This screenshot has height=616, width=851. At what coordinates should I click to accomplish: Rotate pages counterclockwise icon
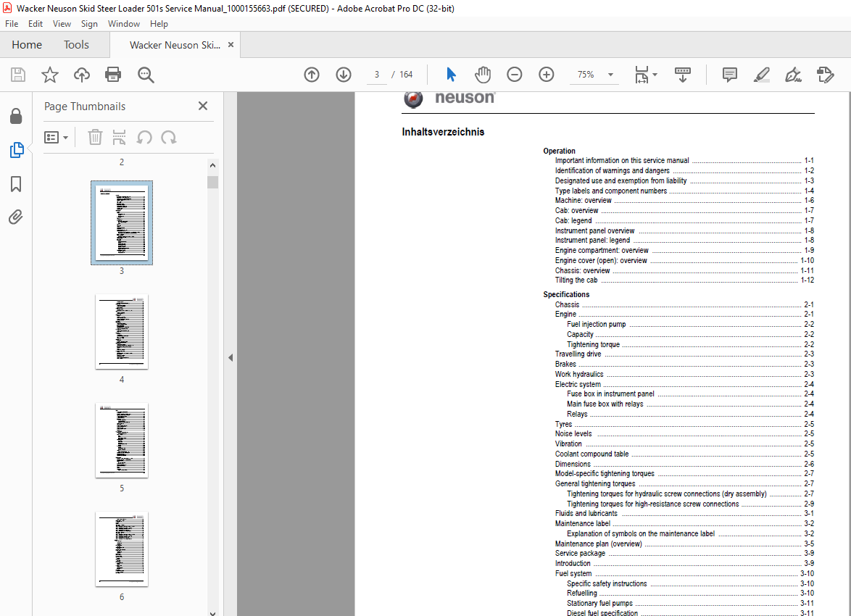click(x=144, y=137)
